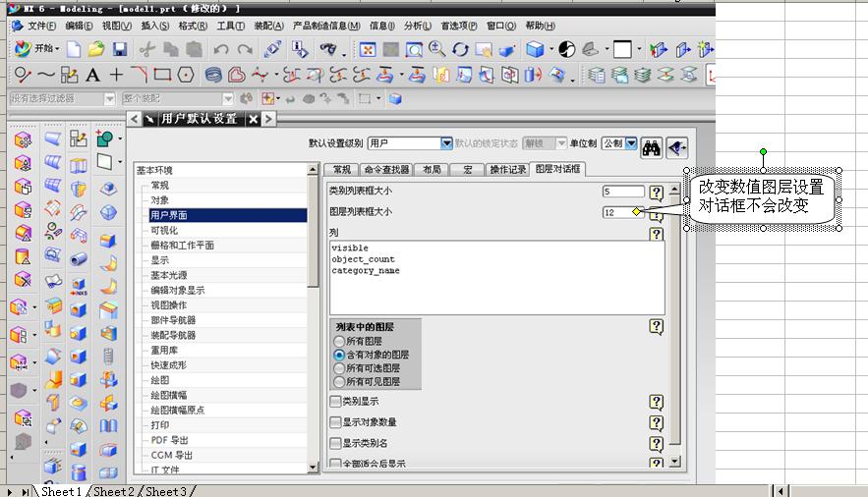Click the blue cube icon in selection bar
The height and width of the screenshot is (497, 868).
point(395,99)
